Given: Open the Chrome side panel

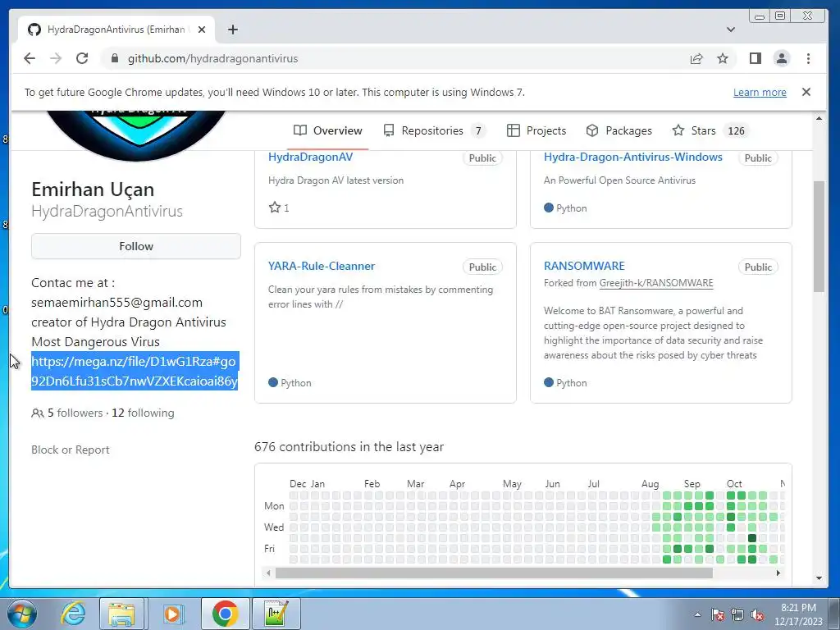Looking at the screenshot, I should tap(756, 58).
